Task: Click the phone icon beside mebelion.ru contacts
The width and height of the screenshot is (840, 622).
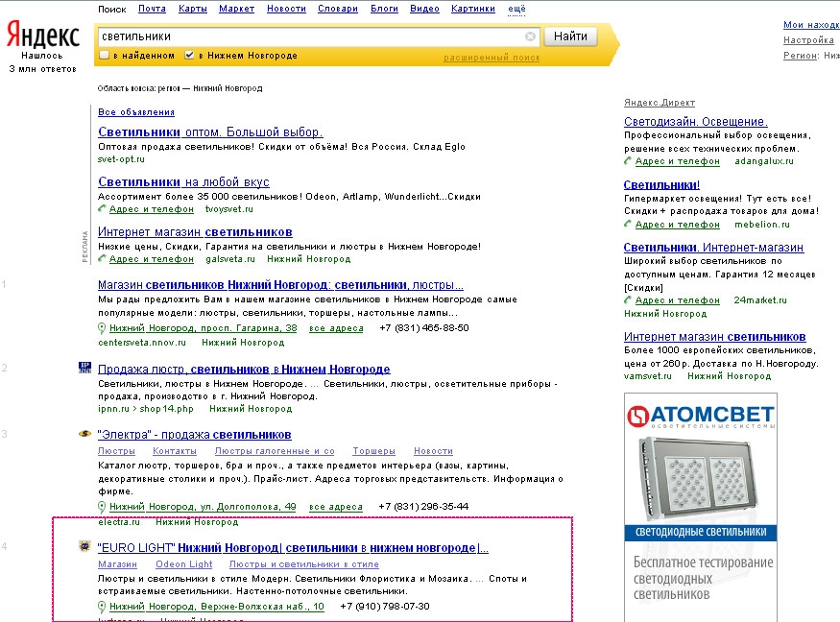Action: pos(629,224)
